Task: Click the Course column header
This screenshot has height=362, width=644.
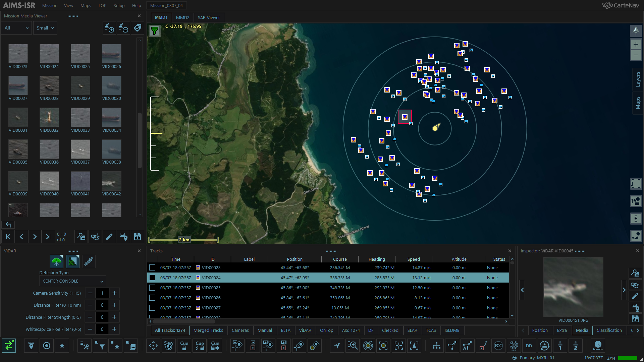Action: point(340,259)
